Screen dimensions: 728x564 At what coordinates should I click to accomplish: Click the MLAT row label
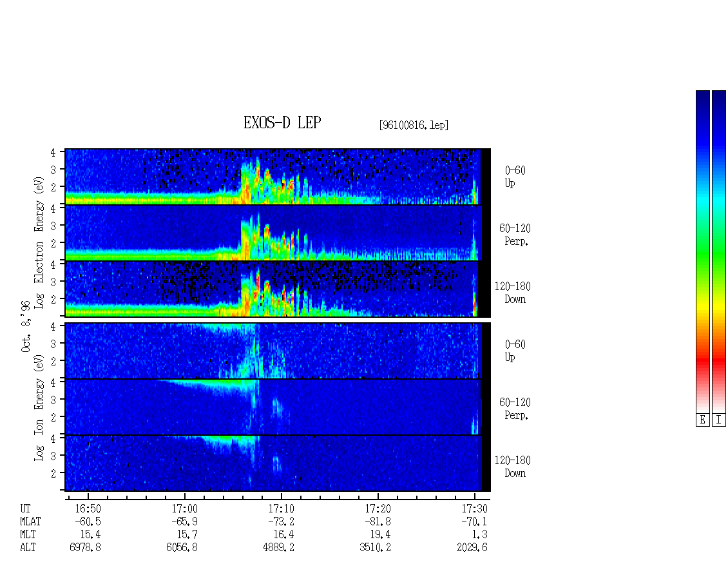30,521
